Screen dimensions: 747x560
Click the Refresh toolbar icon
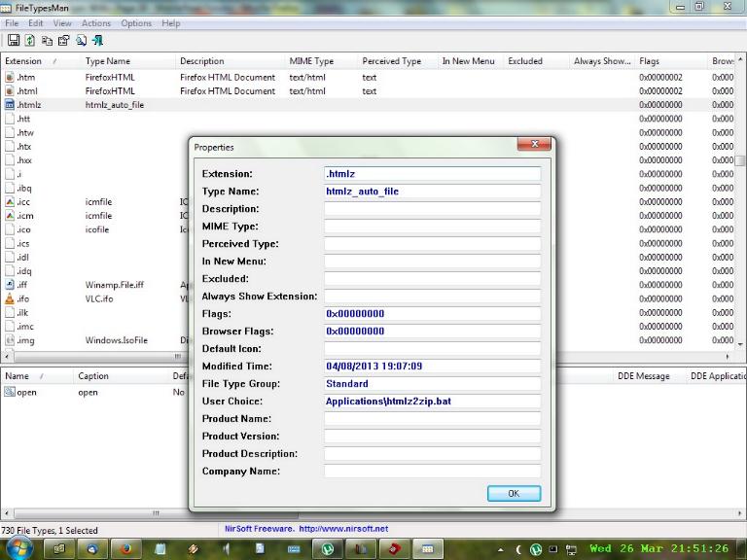coord(29,41)
